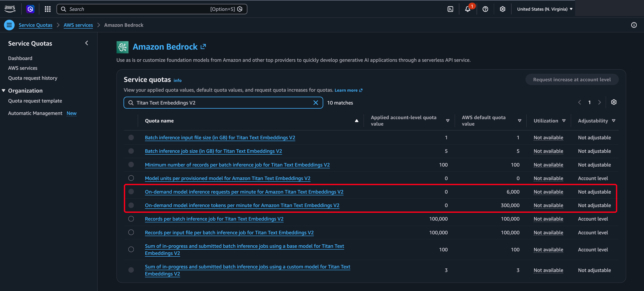Select radio for Sum of jobs using custom model
Image resolution: width=644 pixels, height=291 pixels.
click(x=131, y=270)
